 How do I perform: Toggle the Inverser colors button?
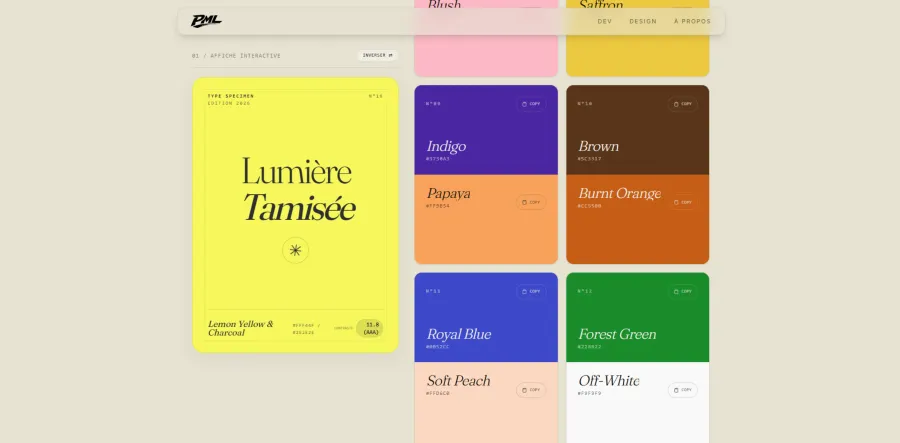378,56
